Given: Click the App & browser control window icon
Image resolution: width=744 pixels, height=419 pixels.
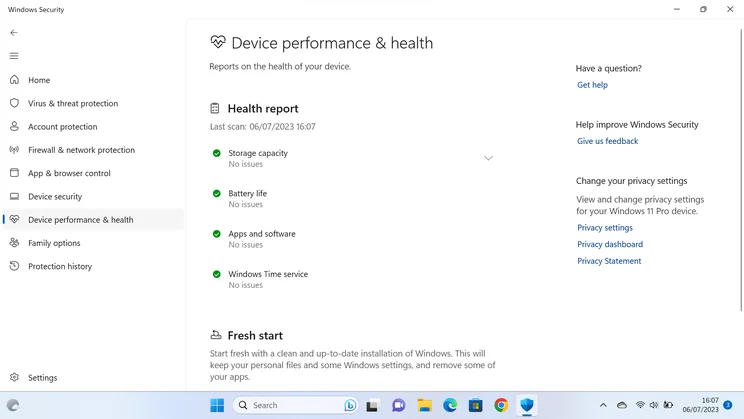Looking at the screenshot, I should (x=14, y=173).
